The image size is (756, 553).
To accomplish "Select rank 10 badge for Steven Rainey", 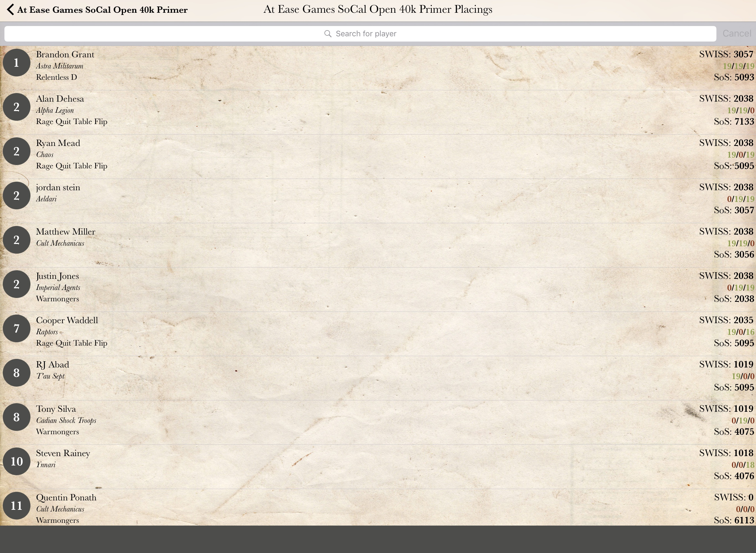I will coord(16,461).
